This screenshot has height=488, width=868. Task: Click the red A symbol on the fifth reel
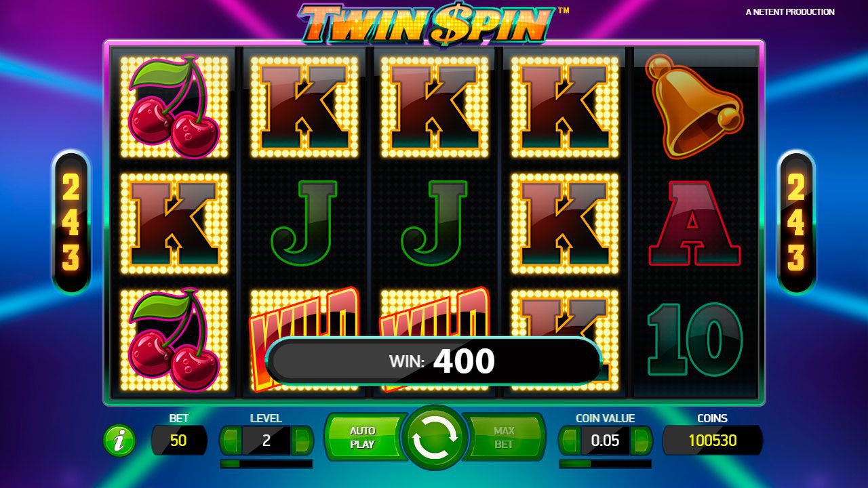click(x=694, y=224)
